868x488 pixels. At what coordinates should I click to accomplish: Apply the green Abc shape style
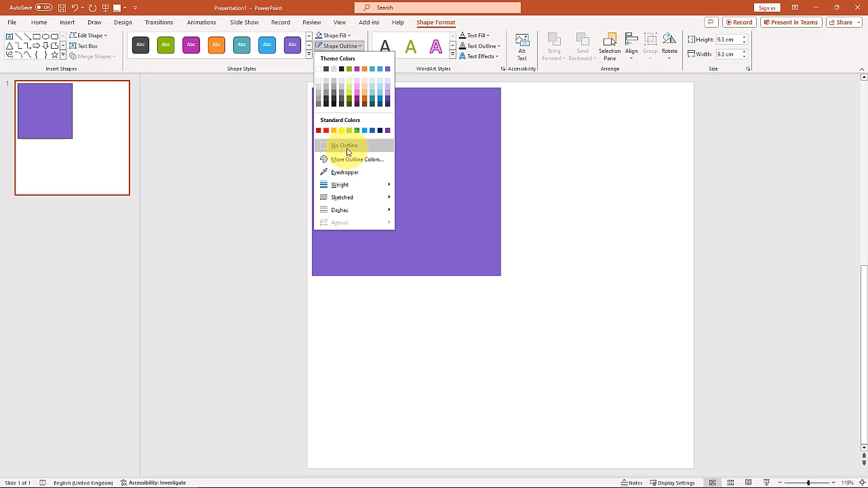165,45
